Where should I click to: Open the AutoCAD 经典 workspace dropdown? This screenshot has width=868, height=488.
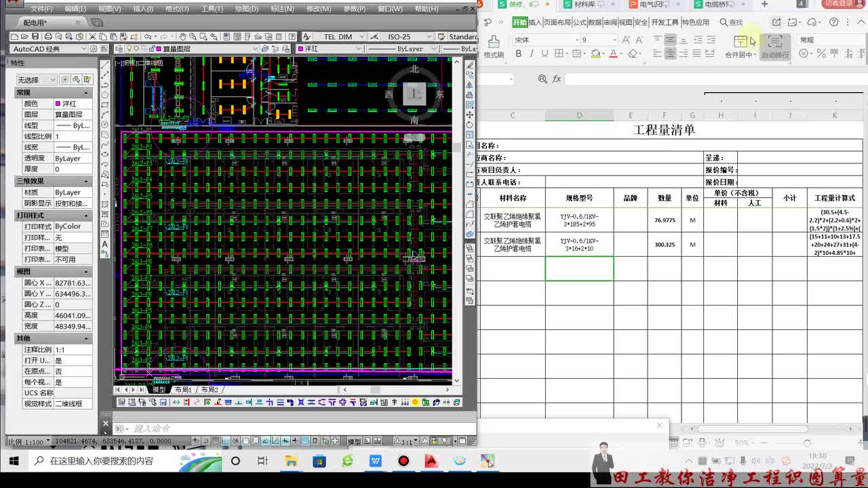[x=50, y=49]
